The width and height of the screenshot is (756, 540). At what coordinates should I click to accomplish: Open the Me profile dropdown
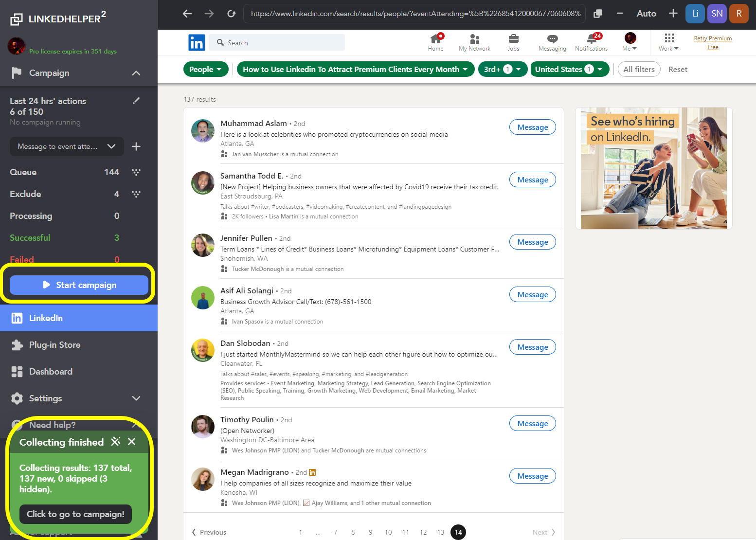coord(630,42)
